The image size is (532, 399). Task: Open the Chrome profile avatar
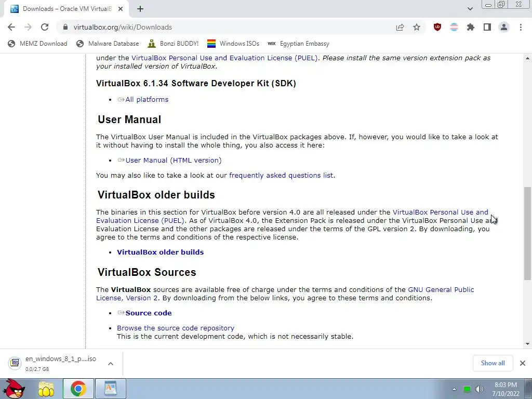pyautogui.click(x=504, y=27)
